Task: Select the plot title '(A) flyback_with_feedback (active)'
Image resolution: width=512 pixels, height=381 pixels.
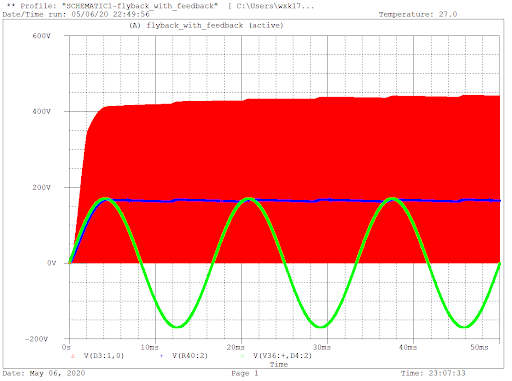Action: 206,26
